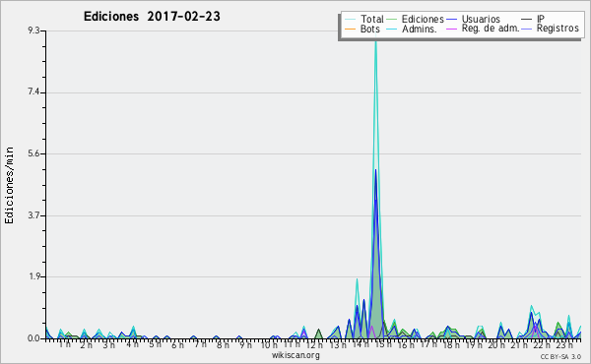Click the chart title 'Ediciones 2017-02-23'
The width and height of the screenshot is (591, 364).
[x=152, y=17]
